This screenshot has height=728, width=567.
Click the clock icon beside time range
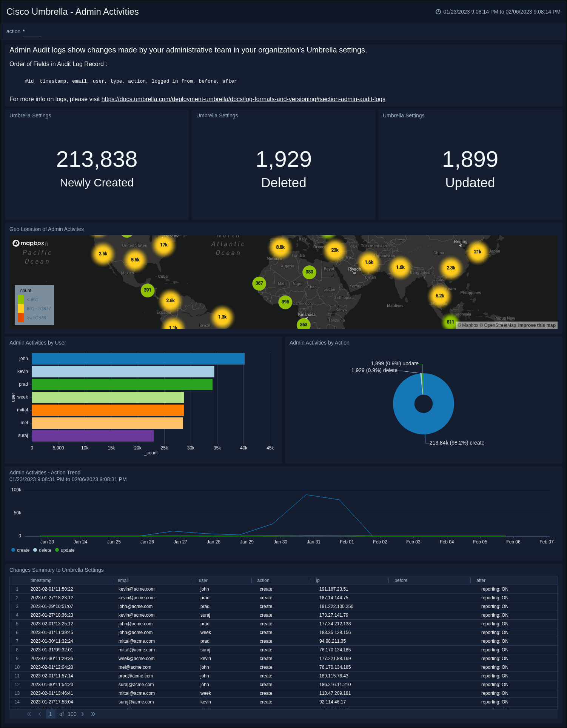438,12
